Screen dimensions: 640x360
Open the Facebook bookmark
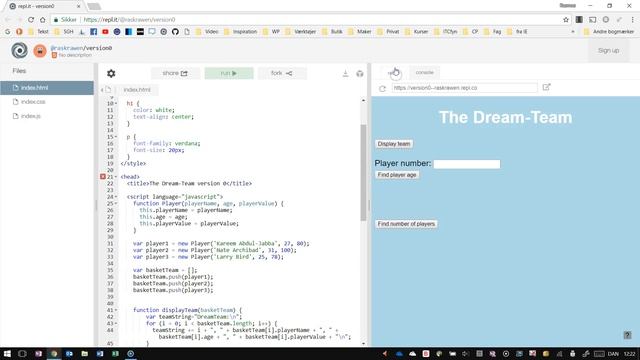pyautogui.click(x=93, y=31)
